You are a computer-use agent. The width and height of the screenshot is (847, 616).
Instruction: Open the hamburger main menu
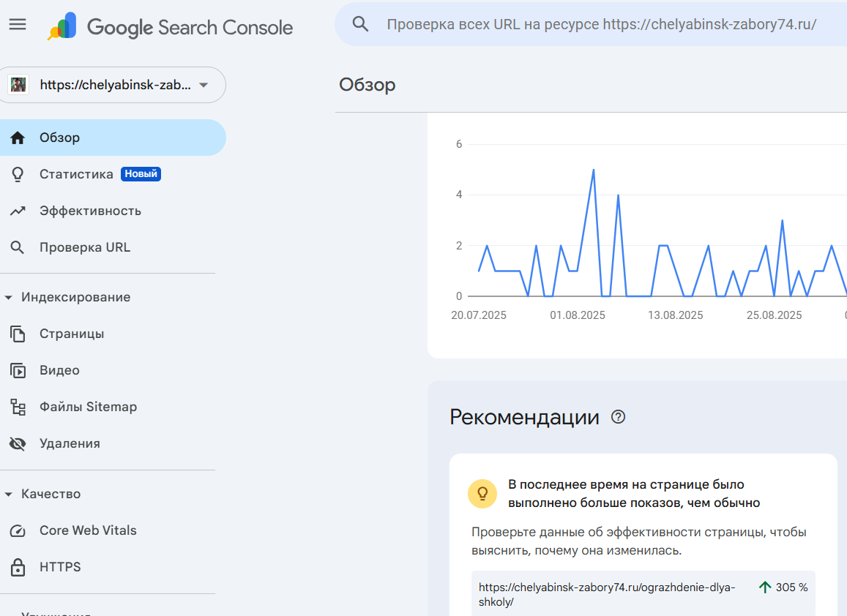pyautogui.click(x=18, y=24)
